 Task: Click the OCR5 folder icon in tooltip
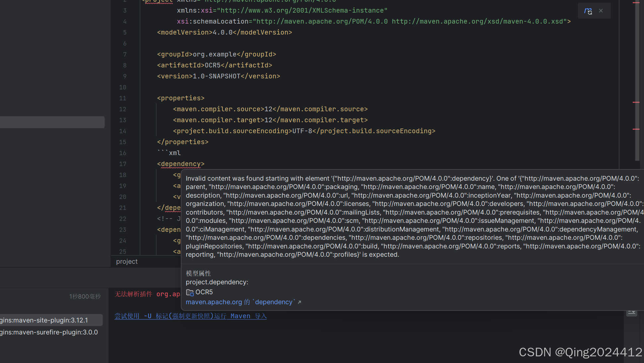click(x=189, y=292)
